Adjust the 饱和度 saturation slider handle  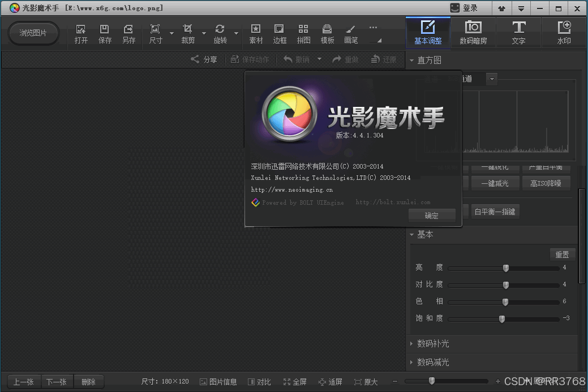coord(502,319)
